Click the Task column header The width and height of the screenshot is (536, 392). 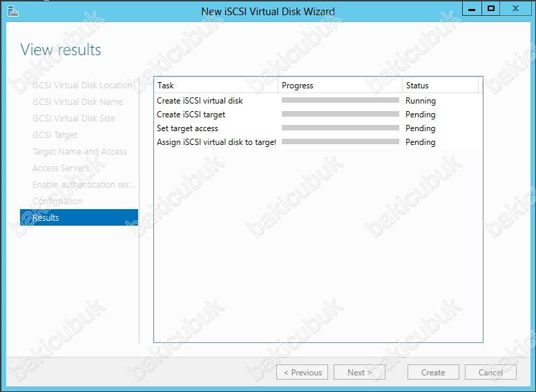[x=216, y=86]
